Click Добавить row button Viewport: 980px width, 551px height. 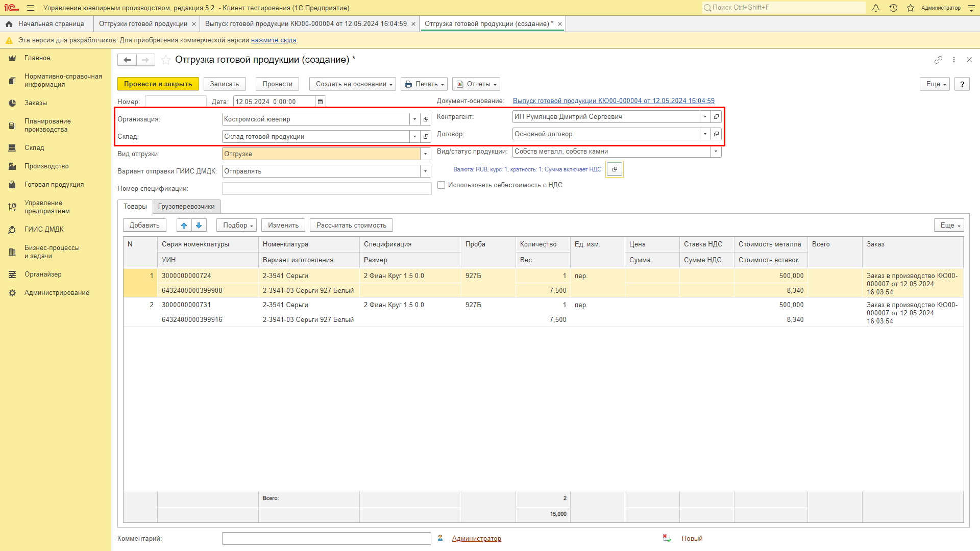144,226
